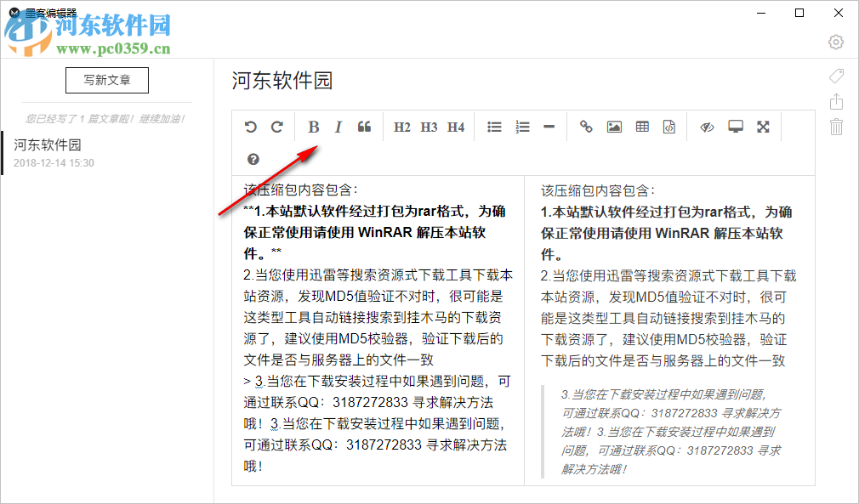Insert a blockquote
The height and width of the screenshot is (504, 859).
pyautogui.click(x=364, y=126)
